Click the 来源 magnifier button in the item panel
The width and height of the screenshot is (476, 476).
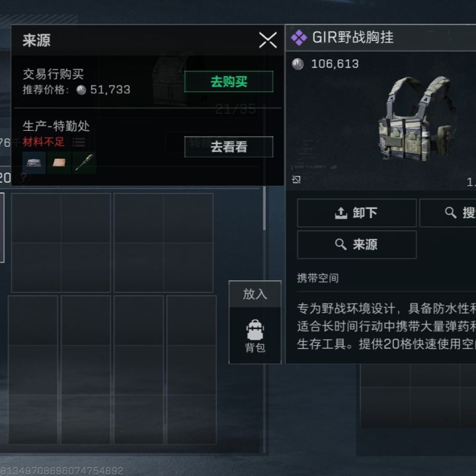click(x=357, y=245)
